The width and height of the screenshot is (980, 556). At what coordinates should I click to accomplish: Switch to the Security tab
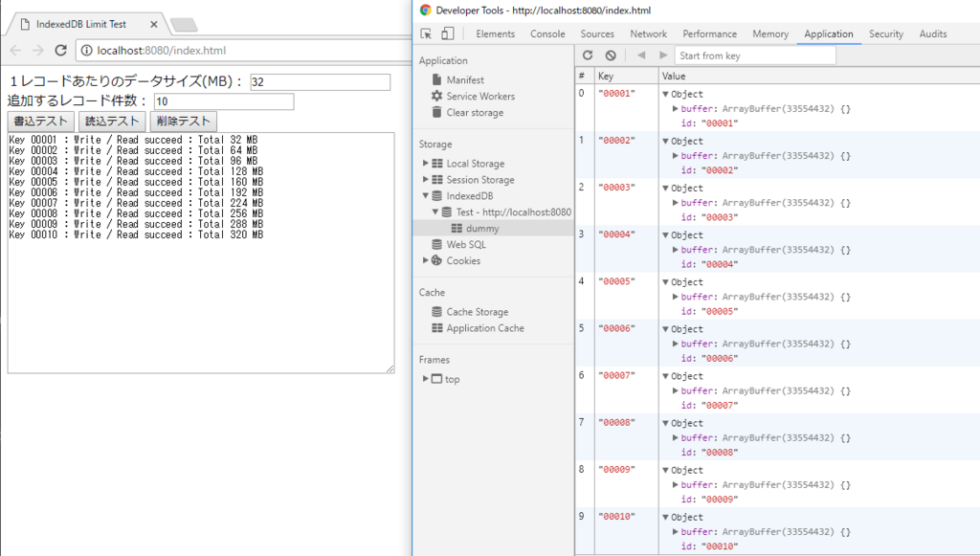tap(885, 33)
